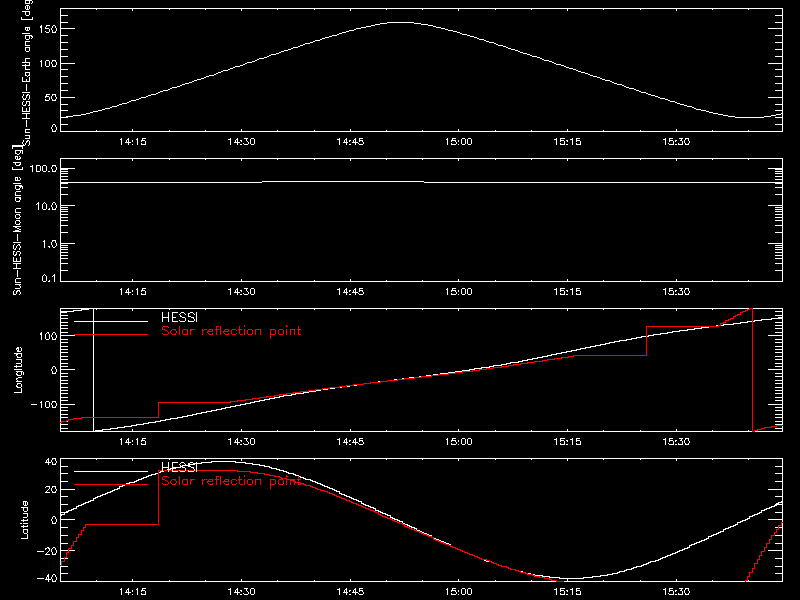Click 14:15 under the Earth angle plot
Screen dimensions: 800x600
pos(133,142)
